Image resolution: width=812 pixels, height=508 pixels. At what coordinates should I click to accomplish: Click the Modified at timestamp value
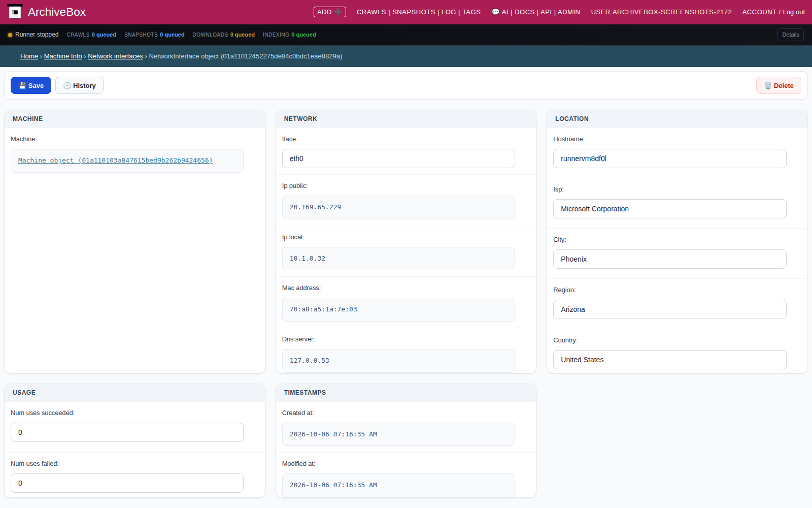coord(333,485)
